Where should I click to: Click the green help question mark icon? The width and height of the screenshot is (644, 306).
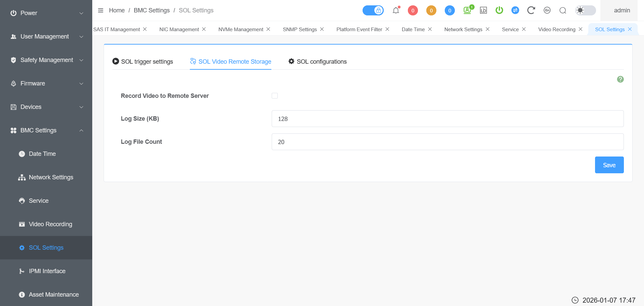coord(620,79)
